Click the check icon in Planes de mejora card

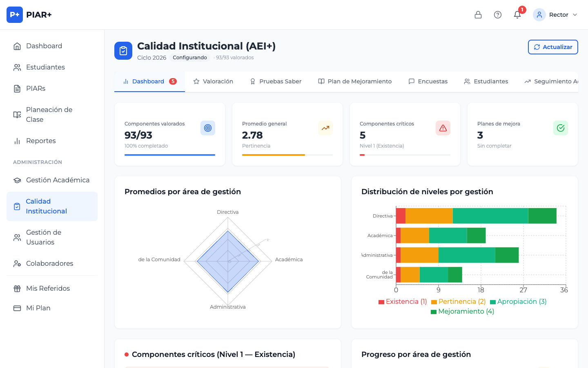tap(561, 128)
